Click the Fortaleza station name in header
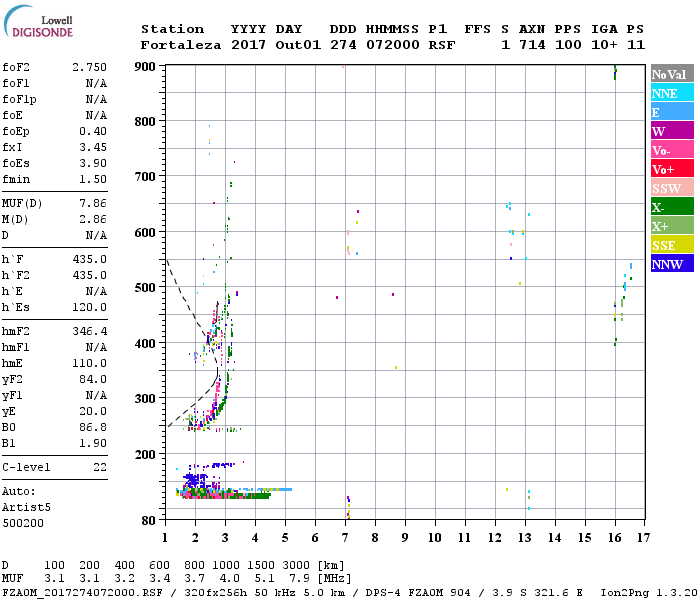 pos(181,45)
